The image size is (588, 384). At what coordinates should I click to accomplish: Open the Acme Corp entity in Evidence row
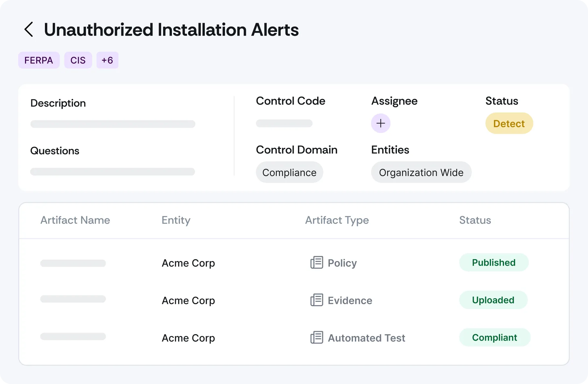pyautogui.click(x=188, y=301)
